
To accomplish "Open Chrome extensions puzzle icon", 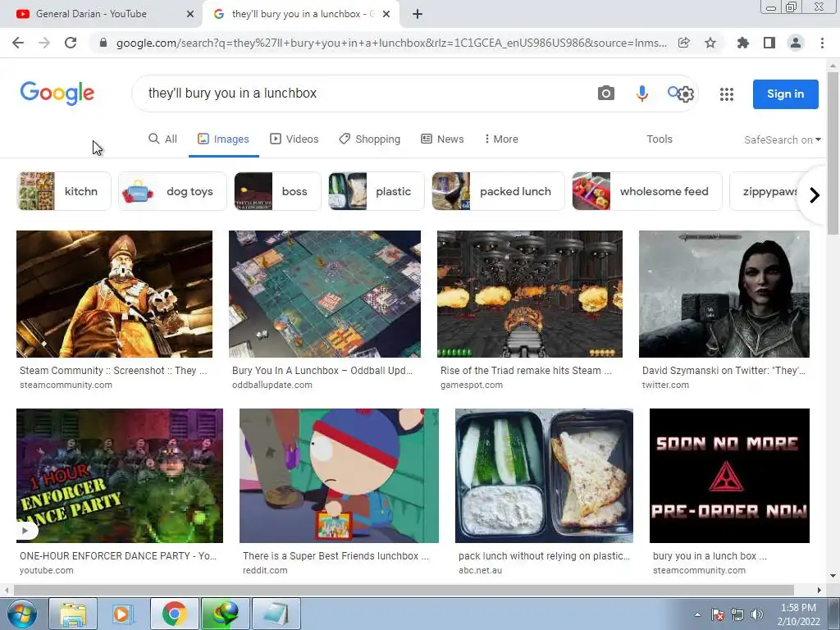I will (743, 43).
